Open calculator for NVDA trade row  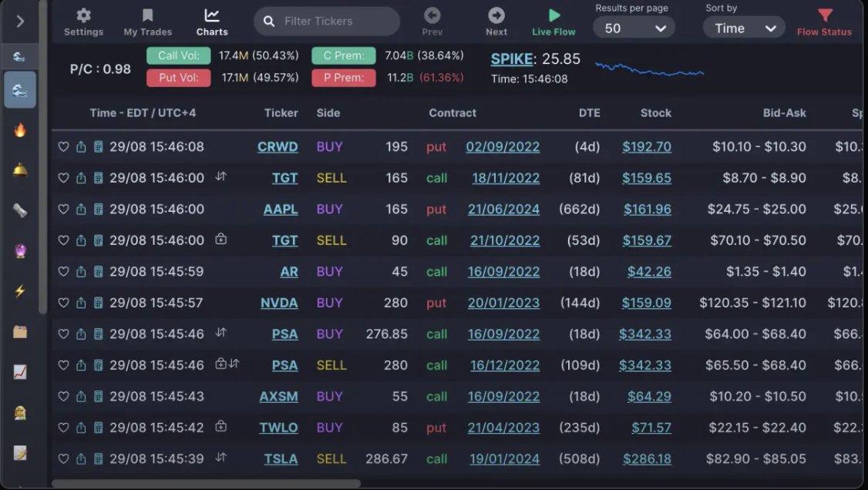(98, 303)
